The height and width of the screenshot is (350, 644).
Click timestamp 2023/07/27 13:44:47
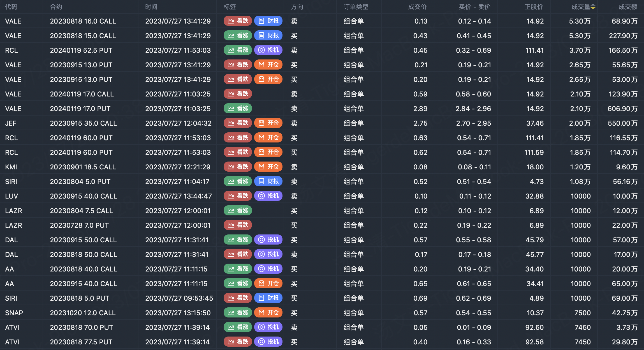[x=179, y=196]
